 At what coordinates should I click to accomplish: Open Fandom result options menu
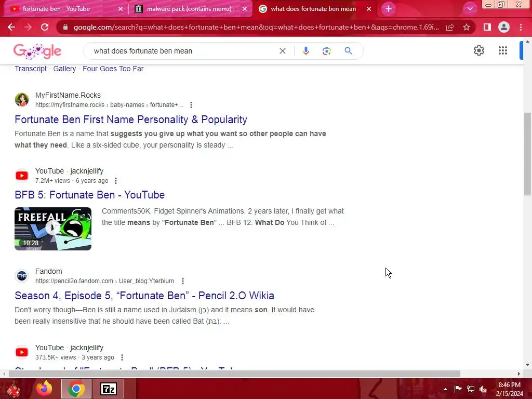pos(183,281)
